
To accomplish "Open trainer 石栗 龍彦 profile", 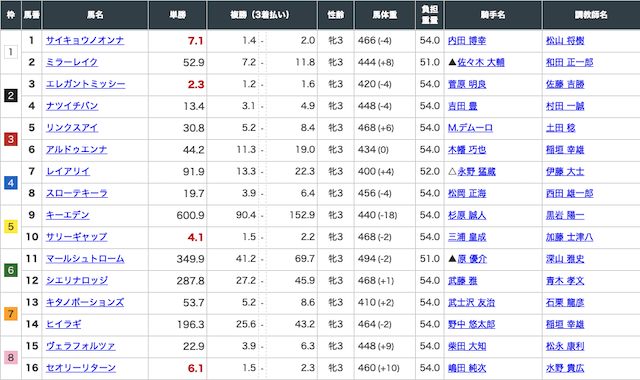I will coord(565,302).
